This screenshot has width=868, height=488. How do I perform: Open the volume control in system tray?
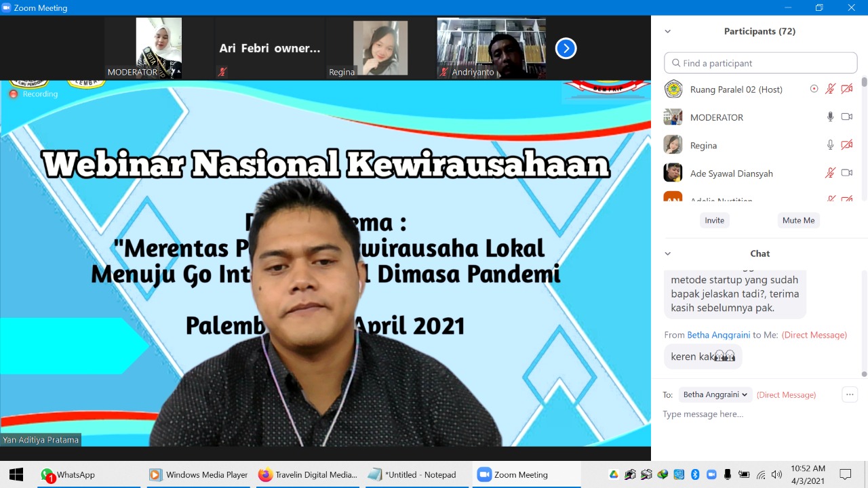[776, 474]
